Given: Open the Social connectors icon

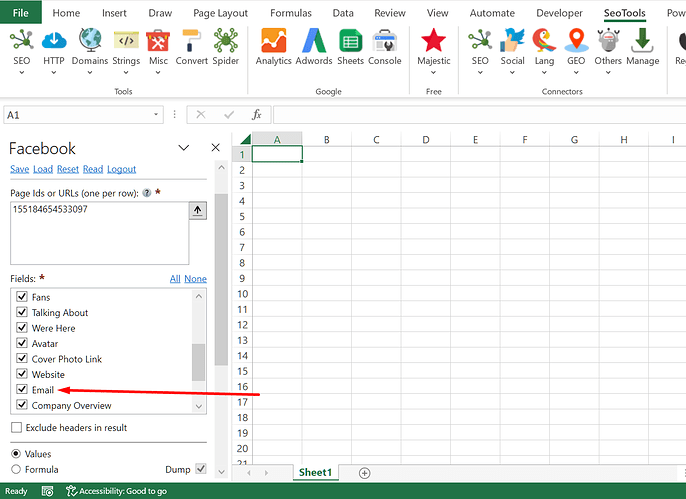Looking at the screenshot, I should point(512,40).
